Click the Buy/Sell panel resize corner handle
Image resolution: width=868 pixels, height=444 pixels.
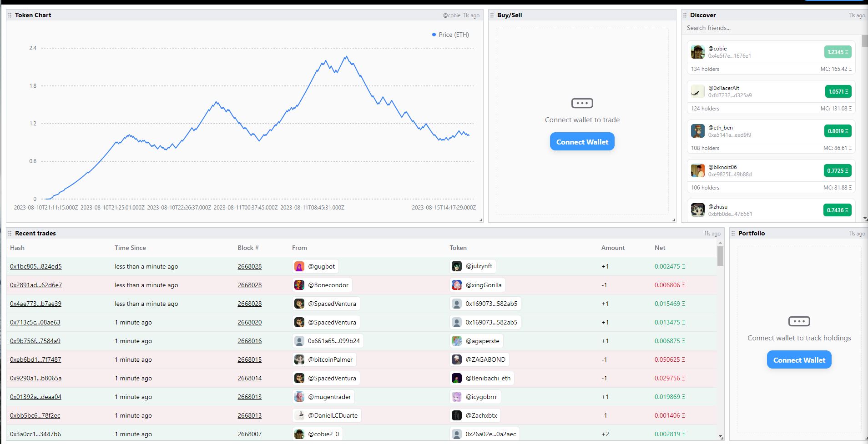[674, 220]
